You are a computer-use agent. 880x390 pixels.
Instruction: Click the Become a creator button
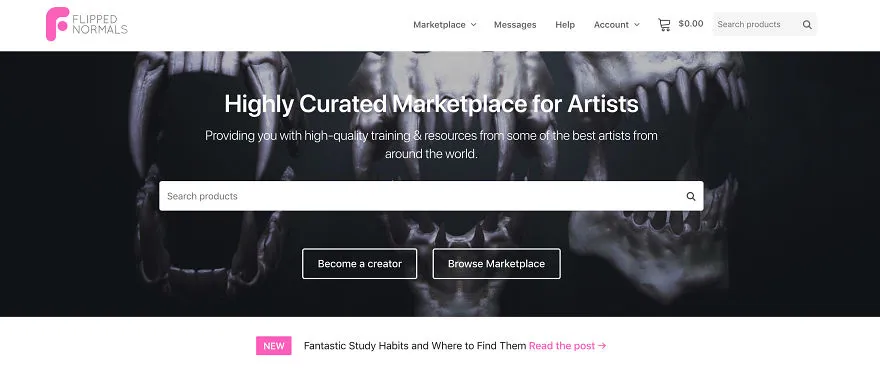pyautogui.click(x=359, y=264)
